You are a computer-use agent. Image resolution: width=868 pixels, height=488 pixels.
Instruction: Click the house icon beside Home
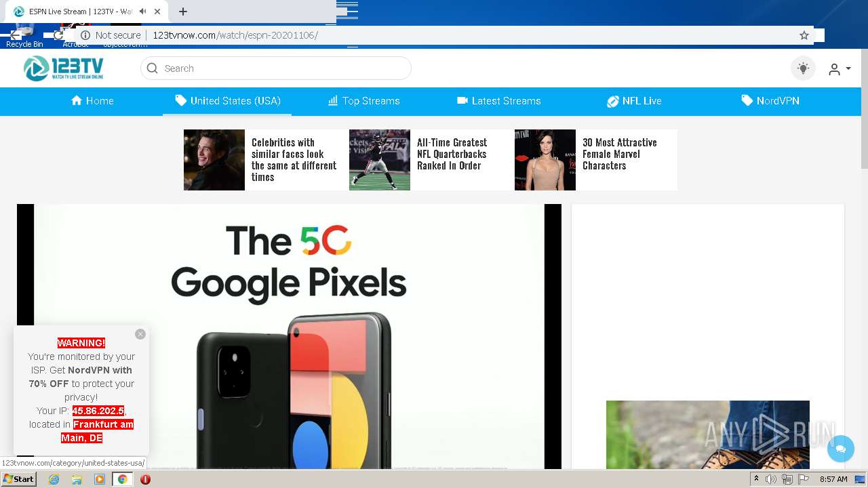coord(77,100)
